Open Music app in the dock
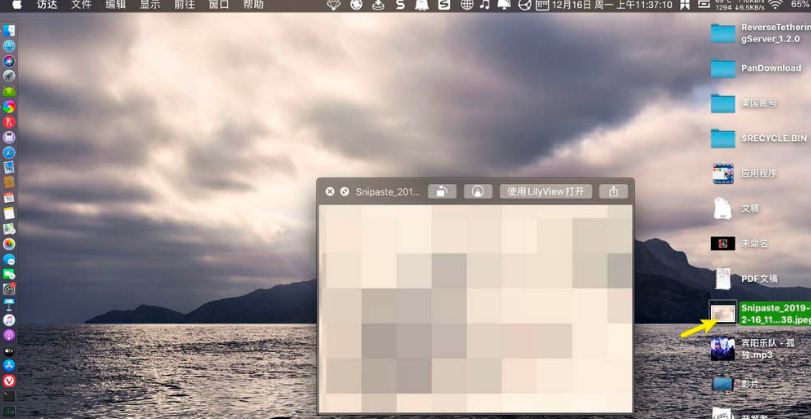The width and height of the screenshot is (811, 419). tap(9, 320)
